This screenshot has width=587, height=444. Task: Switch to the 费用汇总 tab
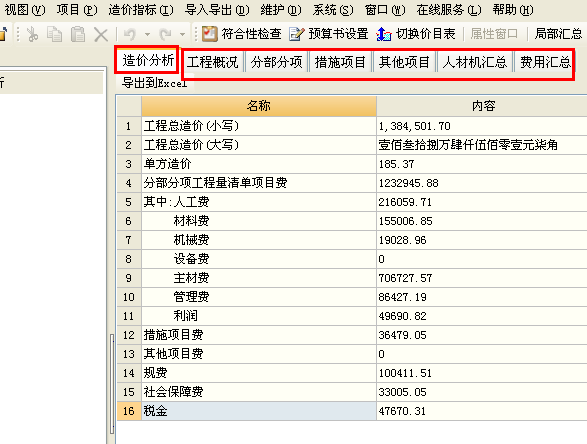(545, 62)
